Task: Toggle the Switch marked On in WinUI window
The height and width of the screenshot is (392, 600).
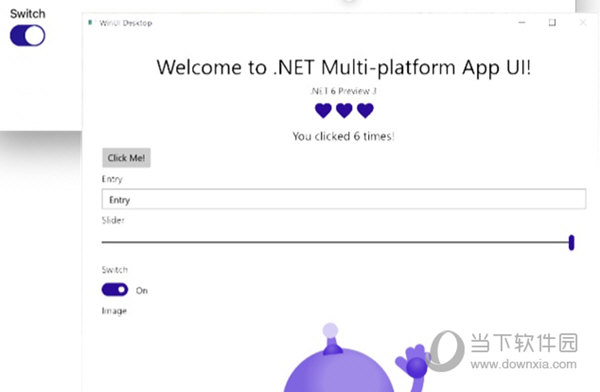Action: [x=115, y=289]
